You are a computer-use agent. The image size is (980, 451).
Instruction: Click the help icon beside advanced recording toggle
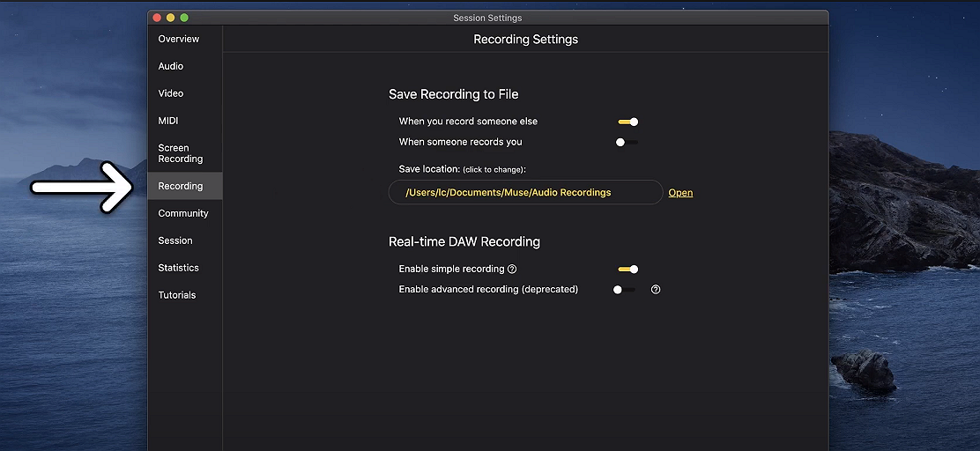[x=656, y=290]
